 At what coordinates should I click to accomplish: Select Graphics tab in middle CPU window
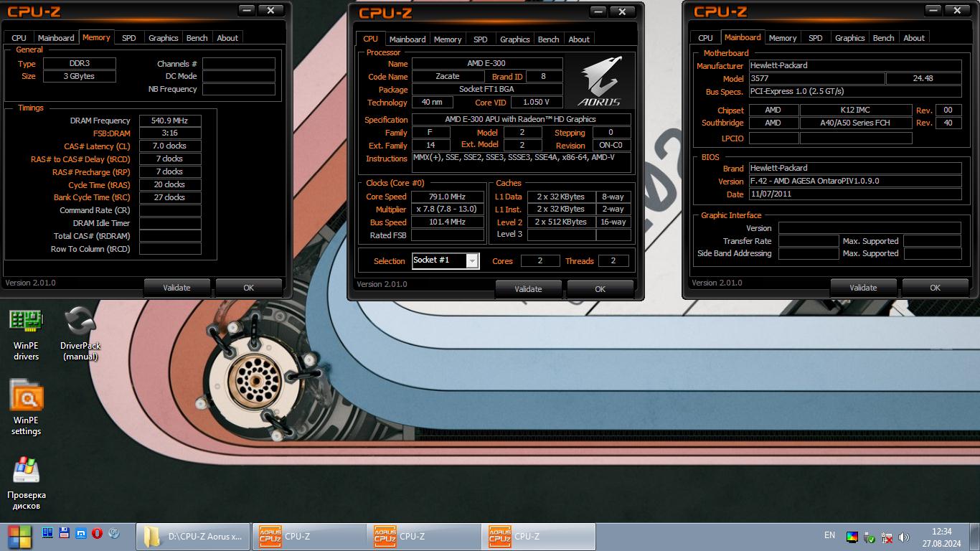(x=515, y=39)
